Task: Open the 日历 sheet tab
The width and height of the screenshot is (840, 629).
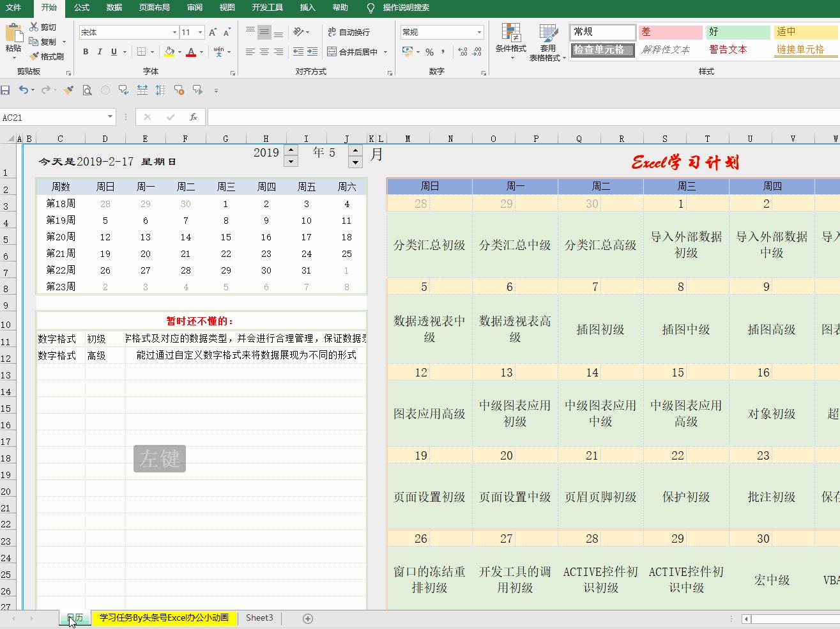Action: tap(75, 618)
